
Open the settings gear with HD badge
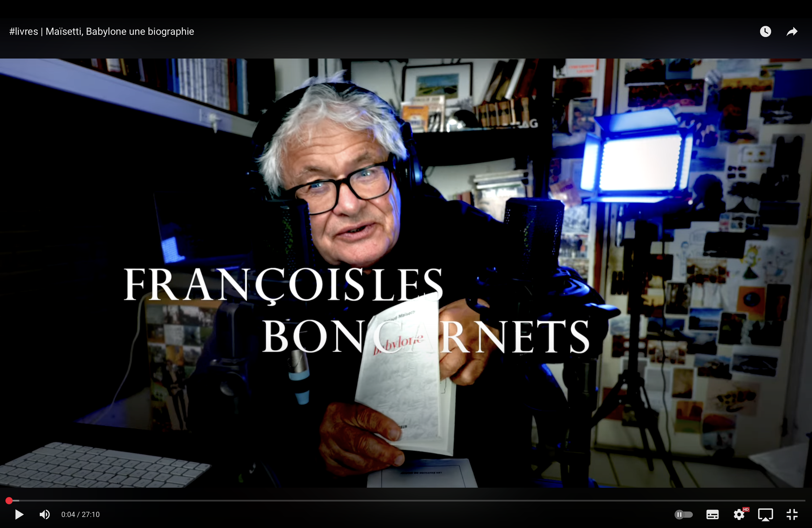(739, 514)
